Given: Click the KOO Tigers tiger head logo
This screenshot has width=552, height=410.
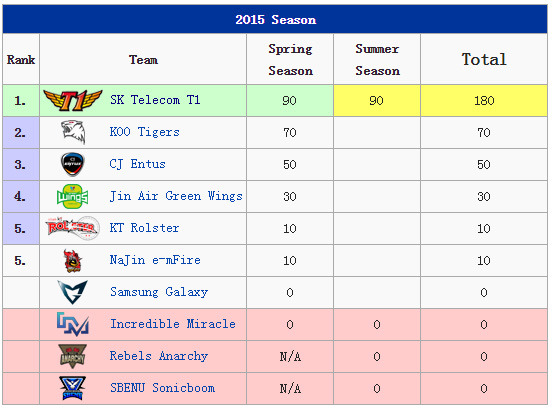Looking at the screenshot, I should 73,132.
